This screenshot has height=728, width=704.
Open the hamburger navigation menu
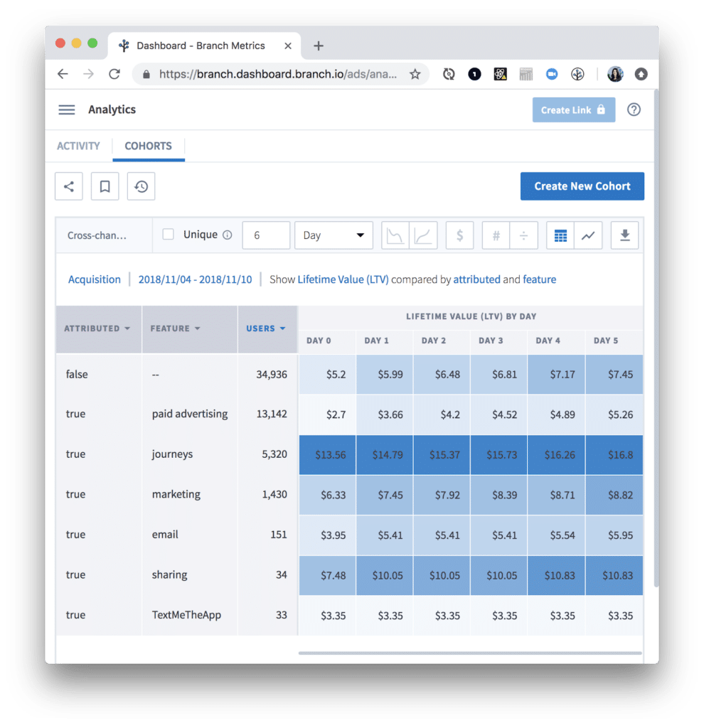click(x=67, y=109)
